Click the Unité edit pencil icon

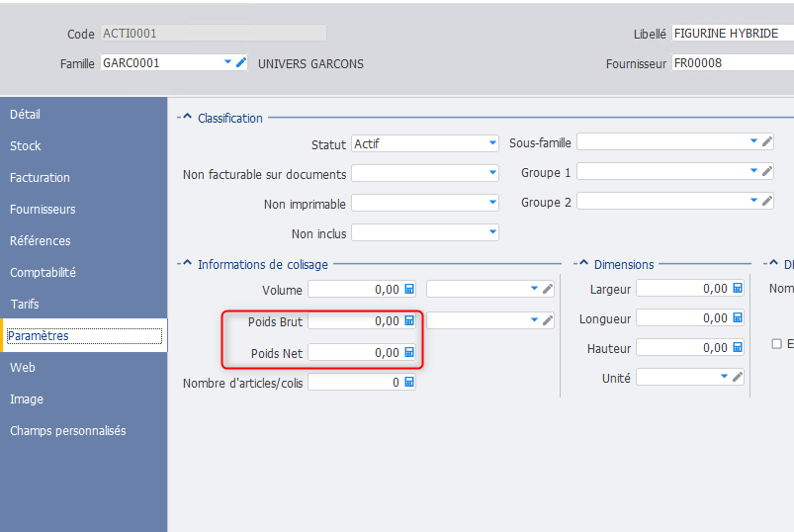click(x=738, y=377)
